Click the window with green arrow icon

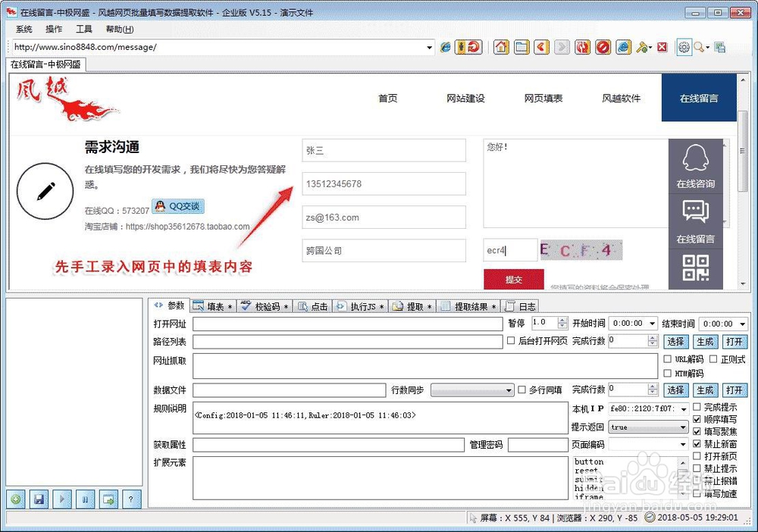coord(108,499)
